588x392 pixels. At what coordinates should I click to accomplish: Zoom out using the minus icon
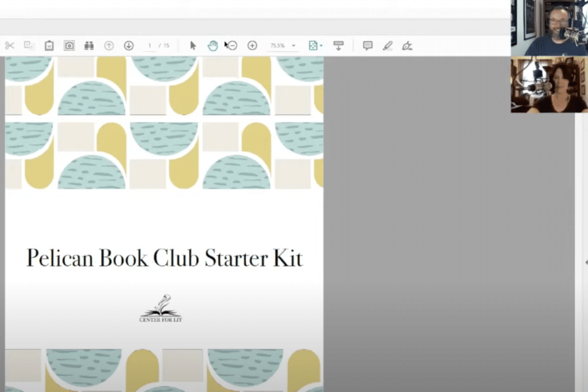coord(232,45)
